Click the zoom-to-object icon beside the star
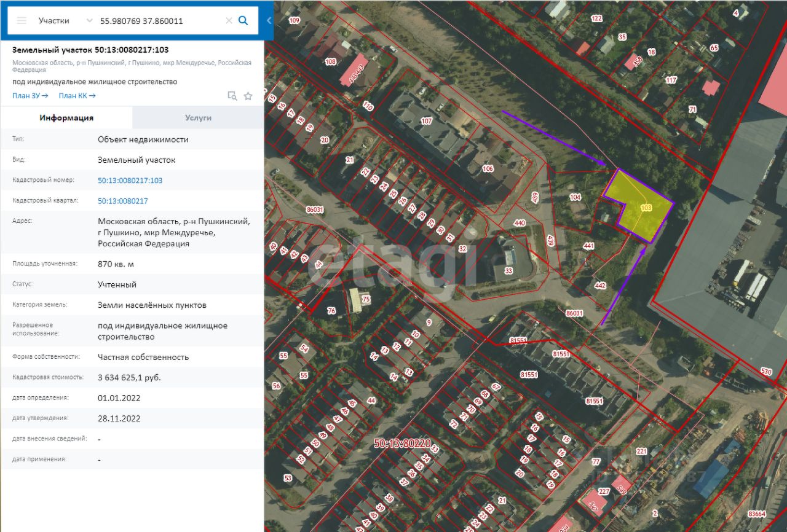Image resolution: width=787 pixels, height=532 pixels. (x=232, y=96)
